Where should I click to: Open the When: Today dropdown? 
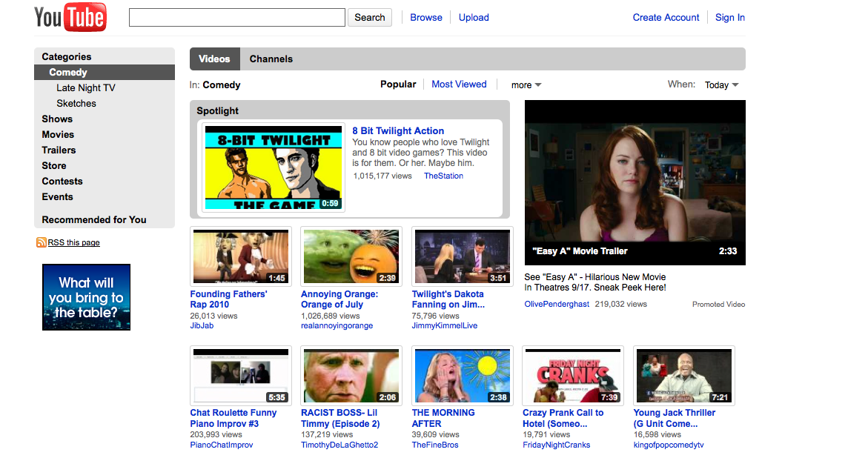[x=721, y=85]
